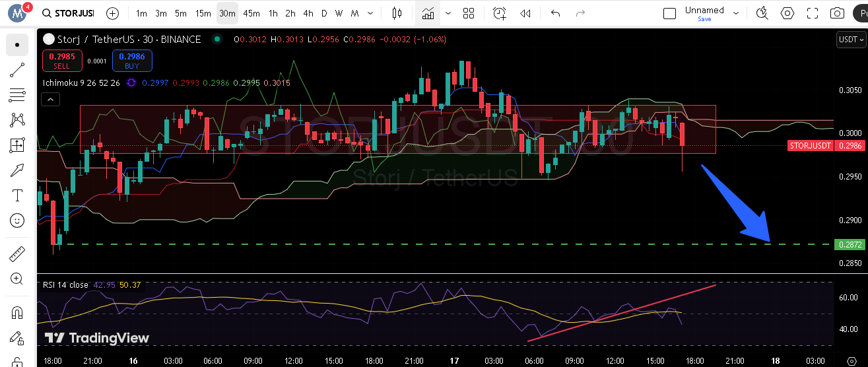
Task: Take a chart snapshot with camera
Action: pos(837,13)
